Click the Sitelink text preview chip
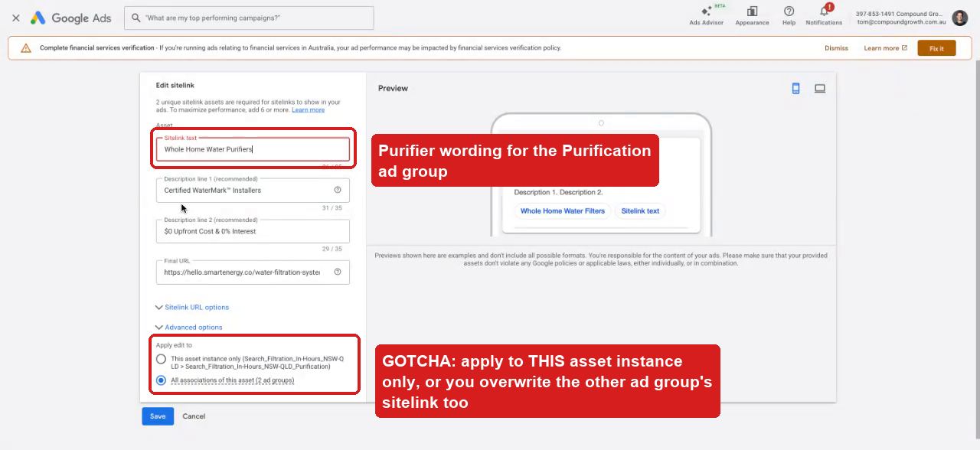Image resolution: width=980 pixels, height=450 pixels. (640, 211)
